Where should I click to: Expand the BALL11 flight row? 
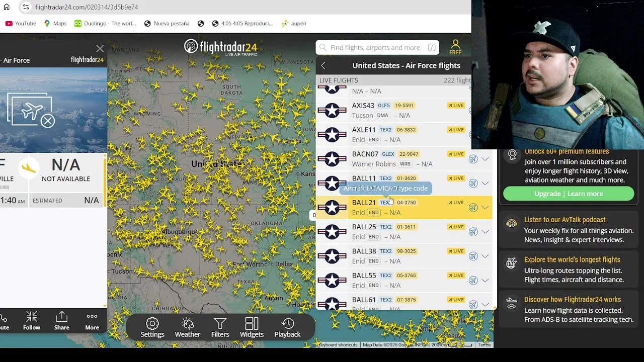485,183
